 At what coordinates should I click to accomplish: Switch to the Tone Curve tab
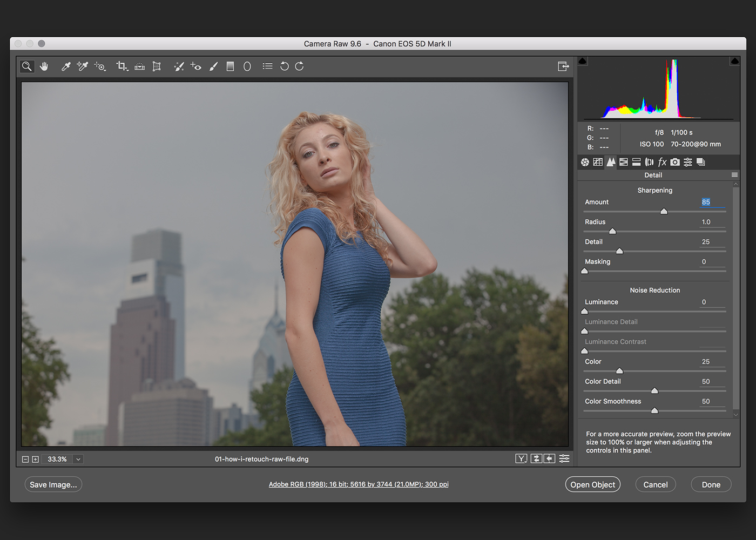598,162
